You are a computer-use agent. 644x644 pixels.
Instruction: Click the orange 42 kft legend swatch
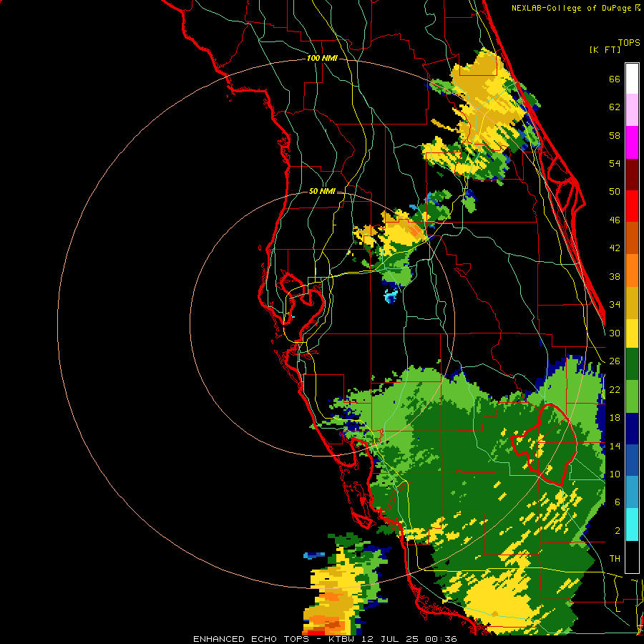click(632, 270)
